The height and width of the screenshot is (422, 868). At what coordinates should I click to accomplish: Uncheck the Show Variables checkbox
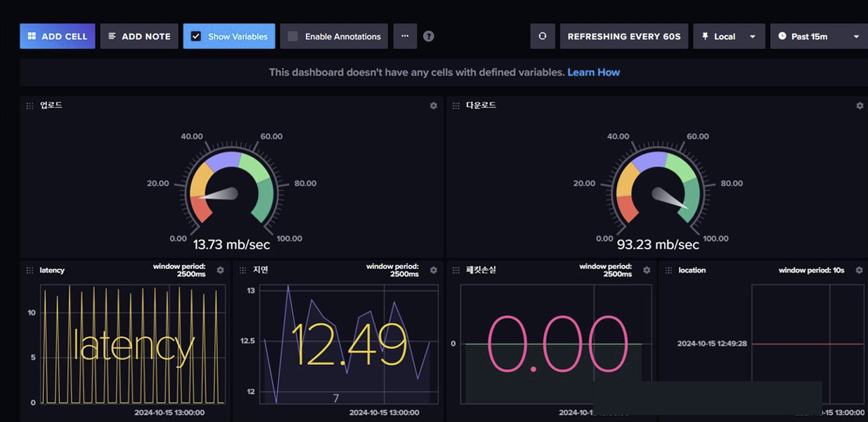pyautogui.click(x=196, y=37)
